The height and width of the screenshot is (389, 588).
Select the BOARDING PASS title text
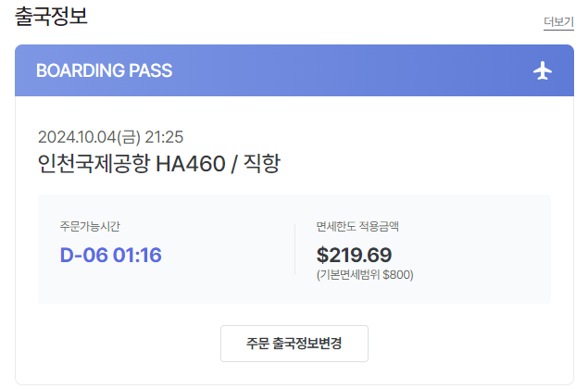point(104,71)
